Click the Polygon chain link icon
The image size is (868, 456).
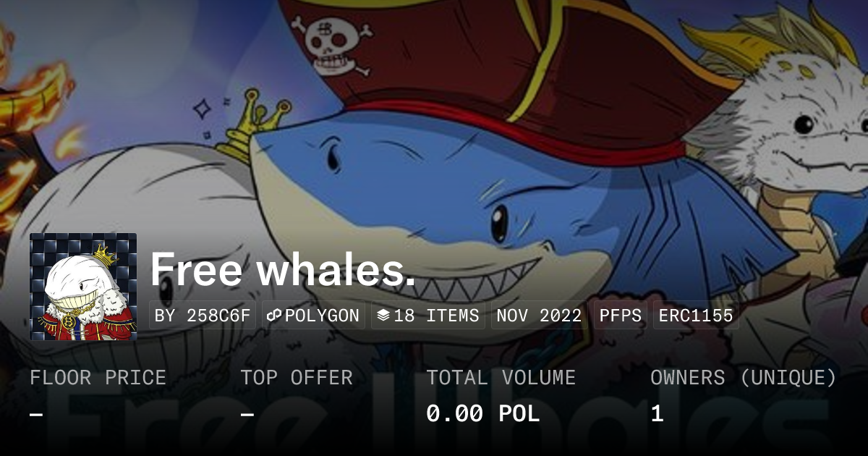(274, 316)
